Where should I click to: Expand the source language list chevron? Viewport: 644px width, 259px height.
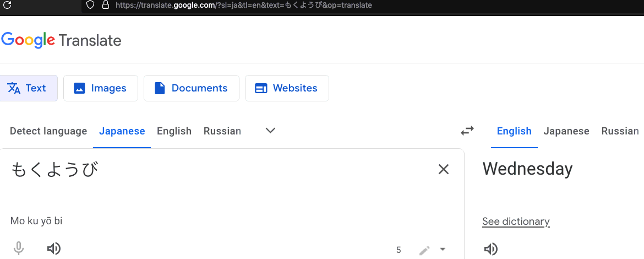[x=270, y=131]
